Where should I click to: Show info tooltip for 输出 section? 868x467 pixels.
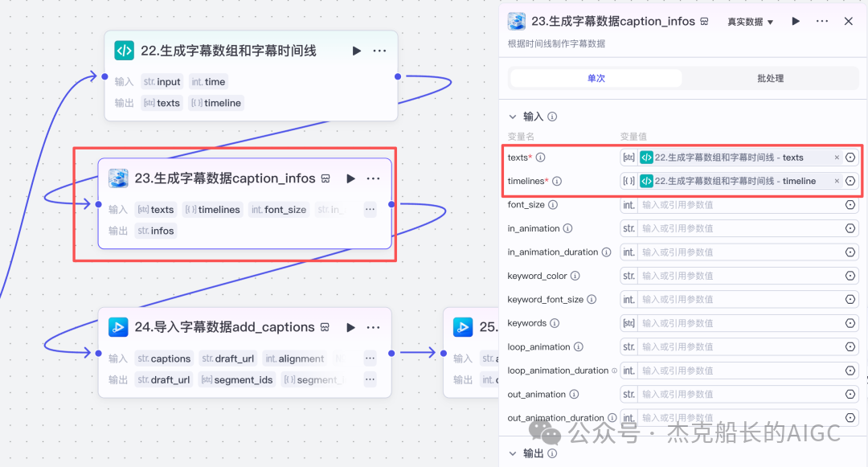pyautogui.click(x=552, y=453)
